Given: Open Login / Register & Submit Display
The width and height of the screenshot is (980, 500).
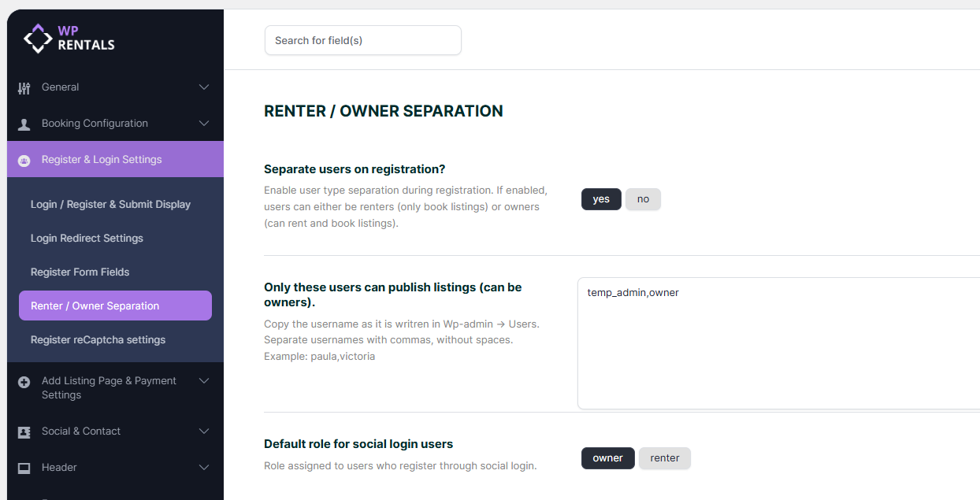Looking at the screenshot, I should pyautogui.click(x=110, y=205).
